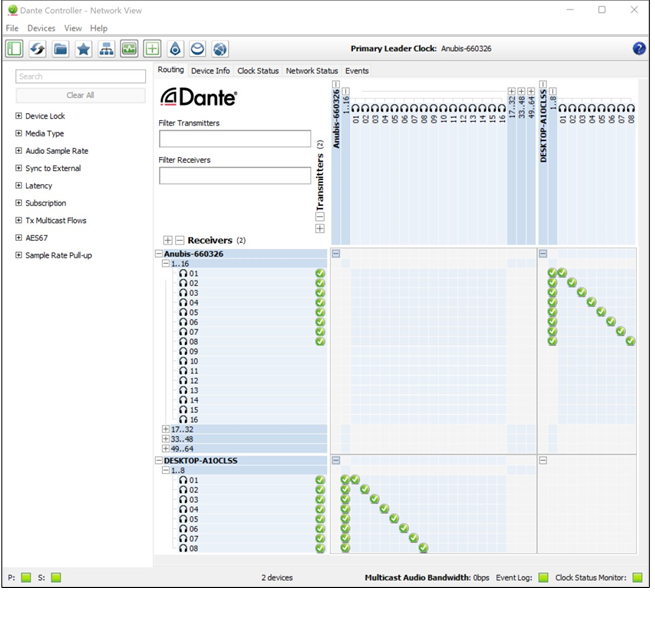Open the View menu
Screen dimensions: 655x626
pyautogui.click(x=73, y=28)
